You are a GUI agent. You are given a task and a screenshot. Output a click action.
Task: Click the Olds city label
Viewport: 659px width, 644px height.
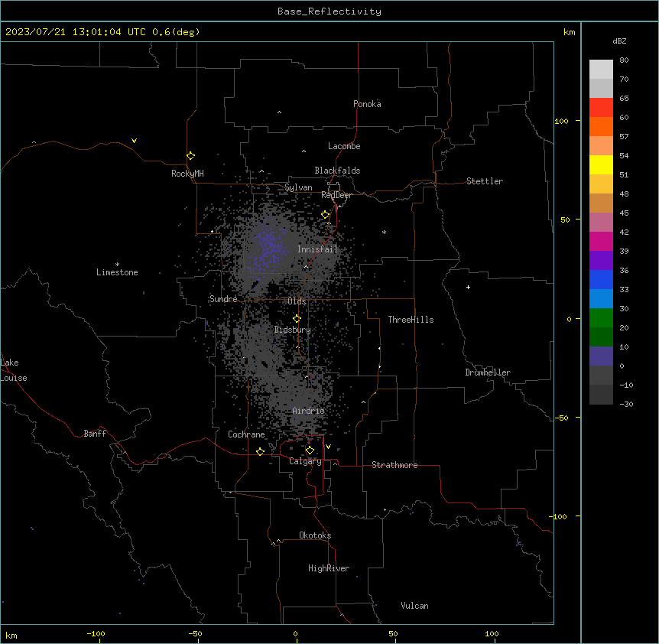pyautogui.click(x=297, y=301)
